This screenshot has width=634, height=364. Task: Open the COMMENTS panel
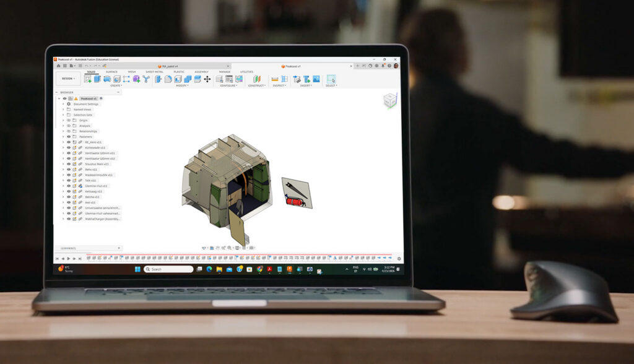click(68, 248)
